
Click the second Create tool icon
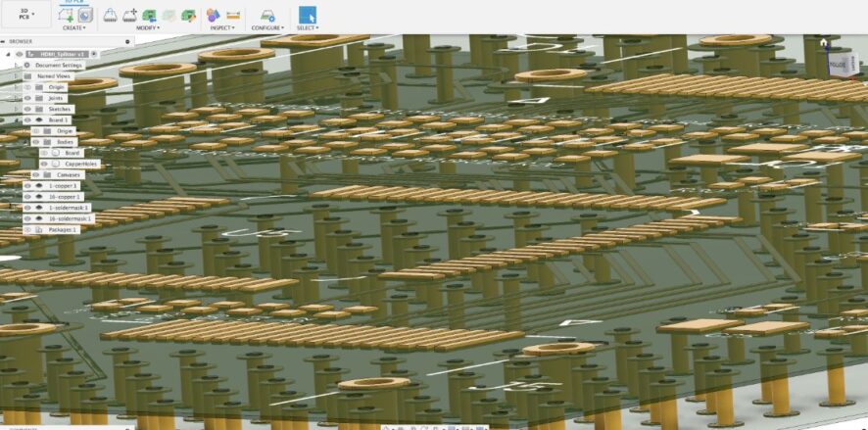[84, 15]
